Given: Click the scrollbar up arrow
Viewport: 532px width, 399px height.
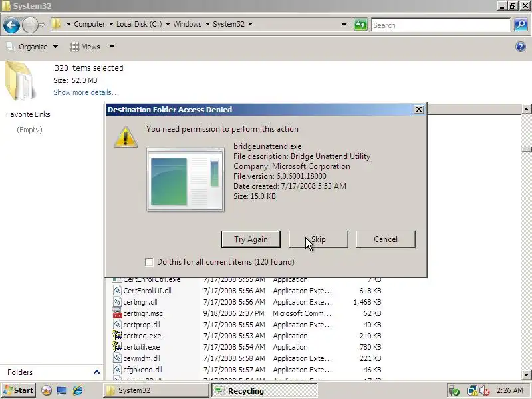Looking at the screenshot, I should 526,109.
